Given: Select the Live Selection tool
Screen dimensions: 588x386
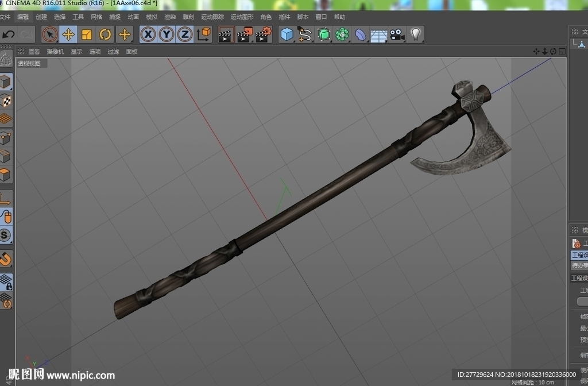Looking at the screenshot, I should coord(50,34).
